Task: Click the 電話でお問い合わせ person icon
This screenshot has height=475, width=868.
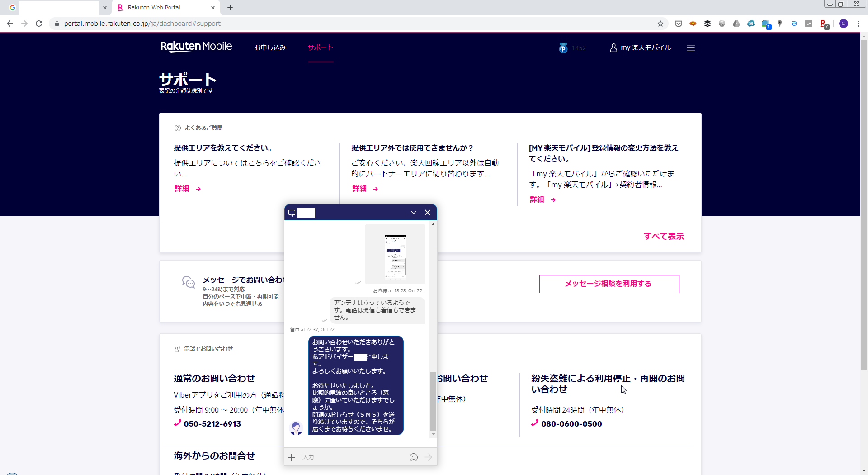Action: pos(178,349)
